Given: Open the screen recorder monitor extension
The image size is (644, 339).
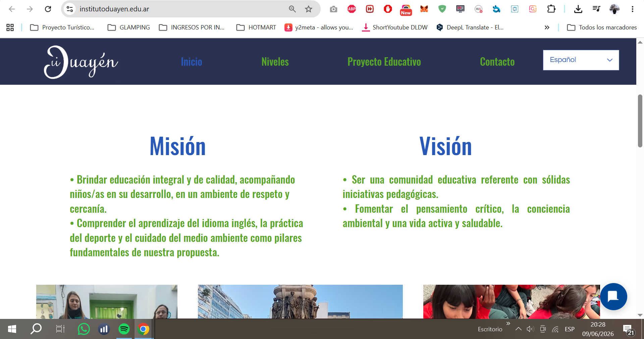Looking at the screenshot, I should (460, 9).
